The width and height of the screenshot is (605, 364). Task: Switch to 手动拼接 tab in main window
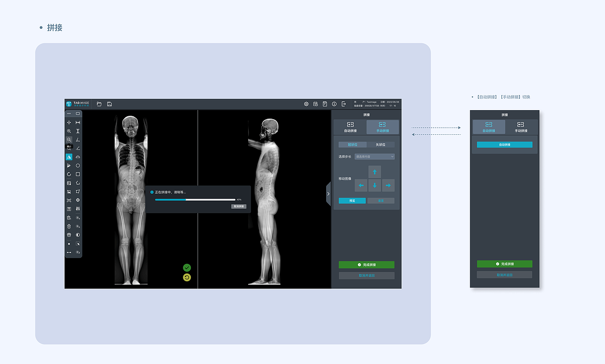[383, 127]
